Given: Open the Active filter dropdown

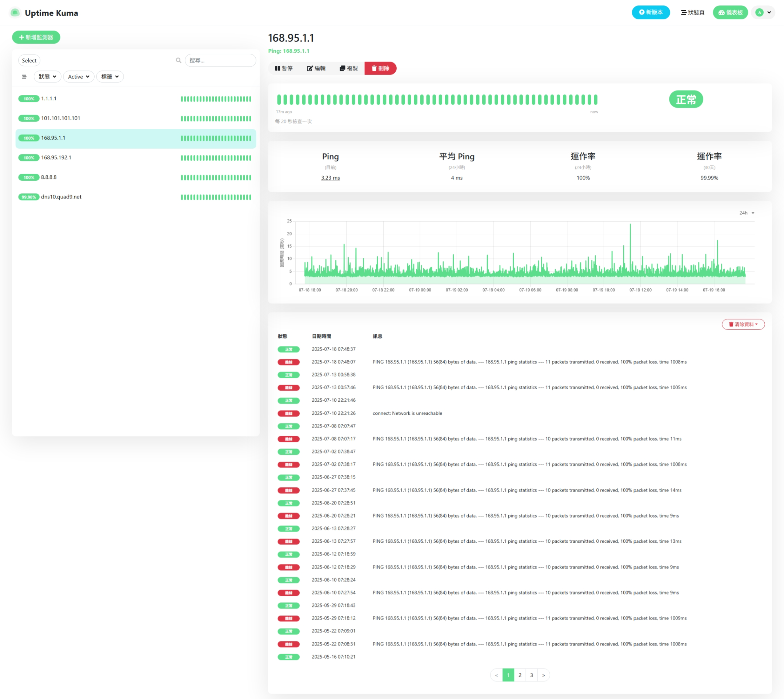Looking at the screenshot, I should pyautogui.click(x=78, y=77).
